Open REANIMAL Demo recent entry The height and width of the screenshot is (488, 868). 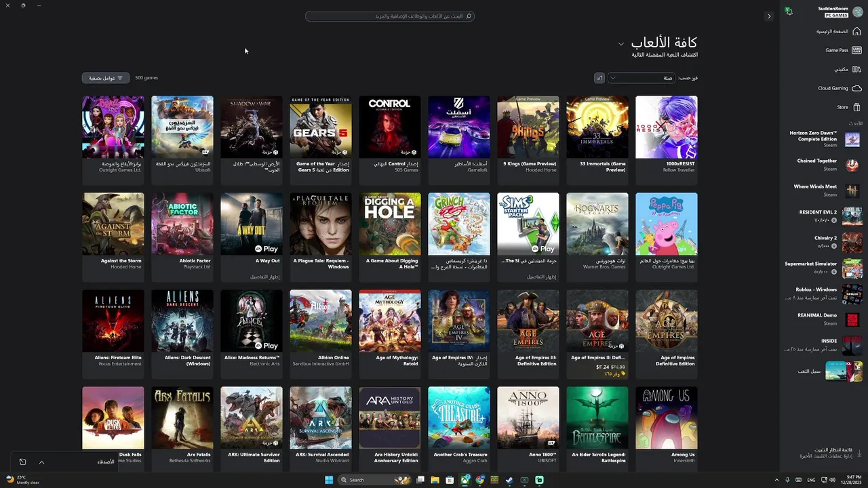coord(825,319)
